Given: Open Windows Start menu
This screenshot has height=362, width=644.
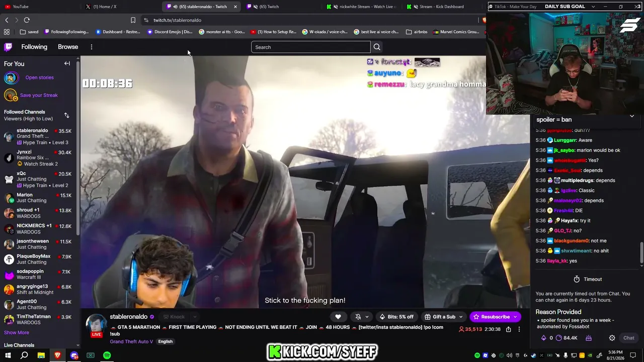Looking at the screenshot, I should pyautogui.click(x=8, y=355).
